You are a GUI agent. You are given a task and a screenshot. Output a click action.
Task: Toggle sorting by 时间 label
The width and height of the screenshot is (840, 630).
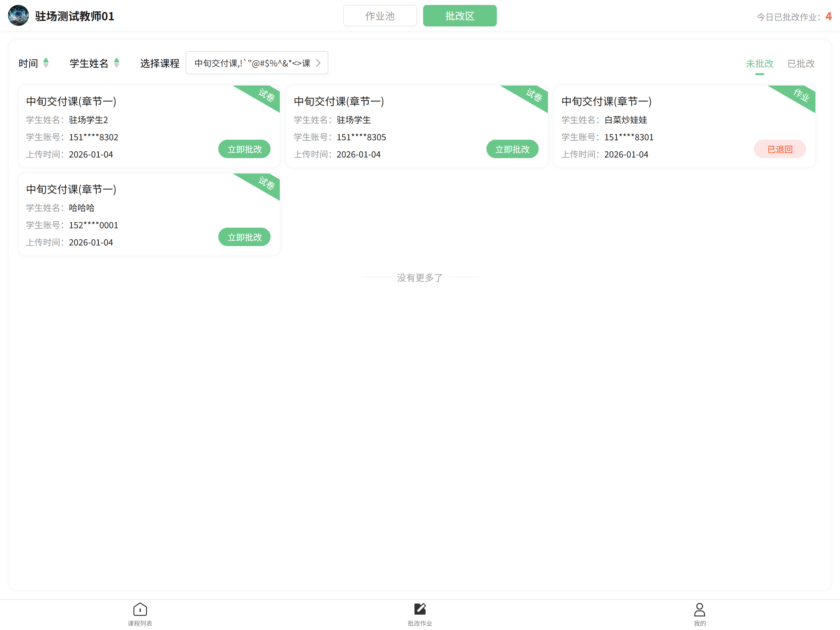pyautogui.click(x=29, y=63)
